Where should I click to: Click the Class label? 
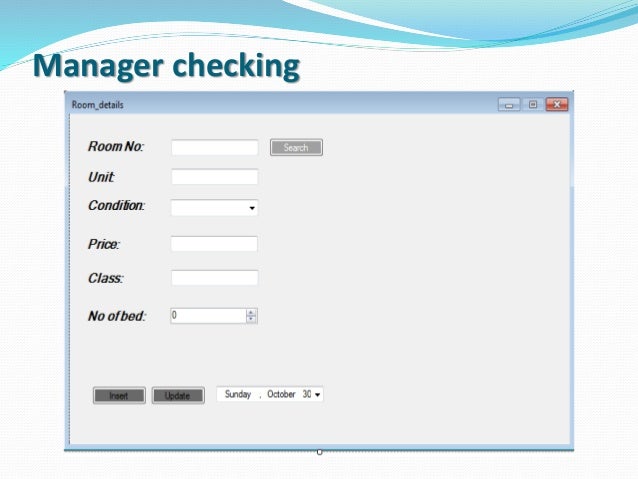[106, 278]
